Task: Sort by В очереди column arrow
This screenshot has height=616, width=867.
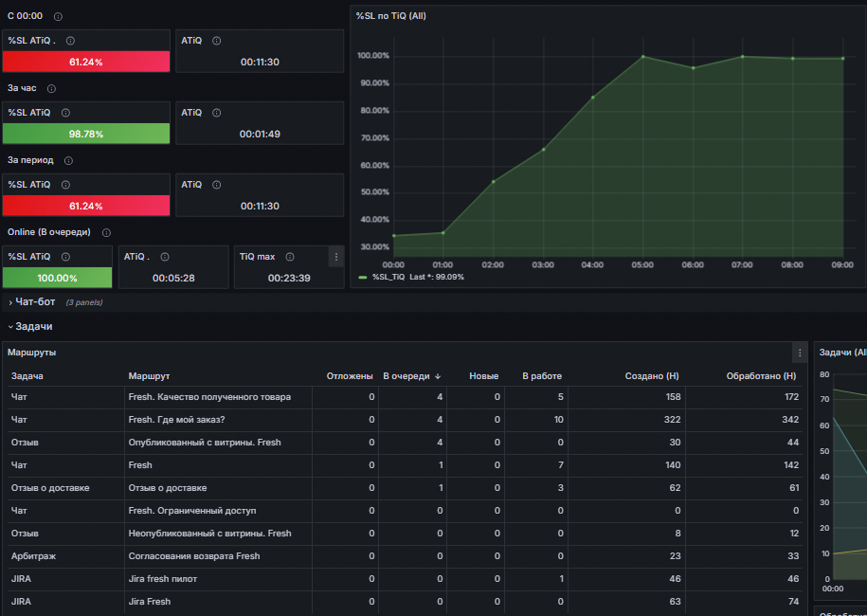Action: 438,376
